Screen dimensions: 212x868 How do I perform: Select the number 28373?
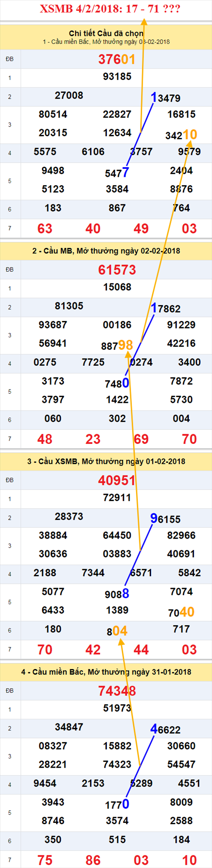(x=69, y=516)
